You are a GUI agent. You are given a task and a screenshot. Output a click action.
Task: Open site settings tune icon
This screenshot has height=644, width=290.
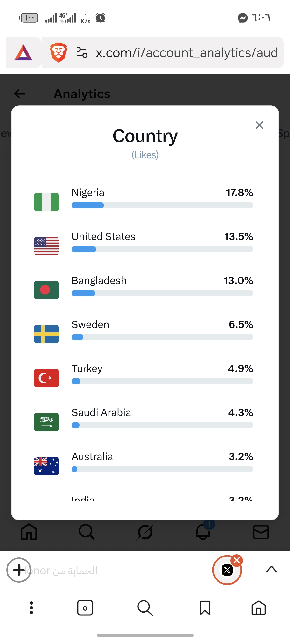(x=82, y=52)
